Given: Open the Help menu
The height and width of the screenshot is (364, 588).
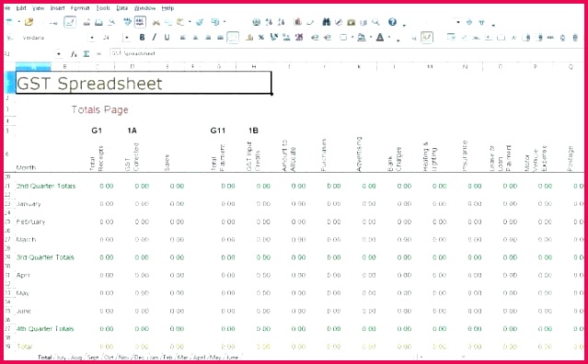Looking at the screenshot, I should click(x=167, y=8).
